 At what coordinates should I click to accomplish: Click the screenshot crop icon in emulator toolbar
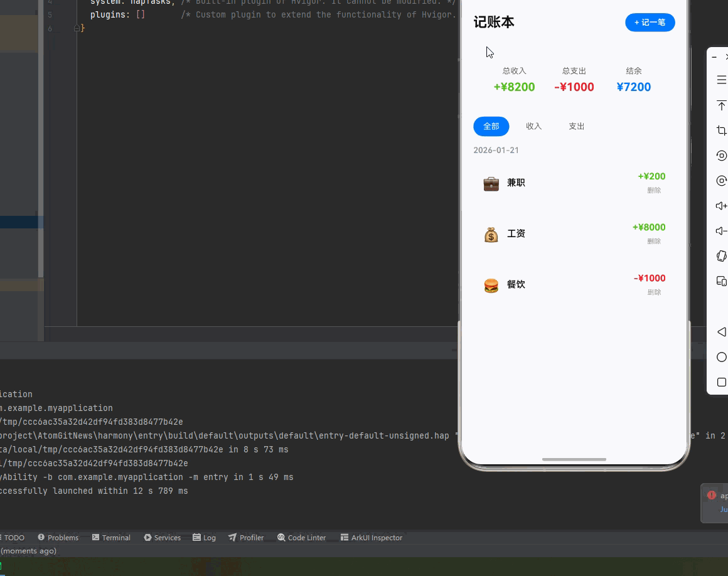pos(722,131)
